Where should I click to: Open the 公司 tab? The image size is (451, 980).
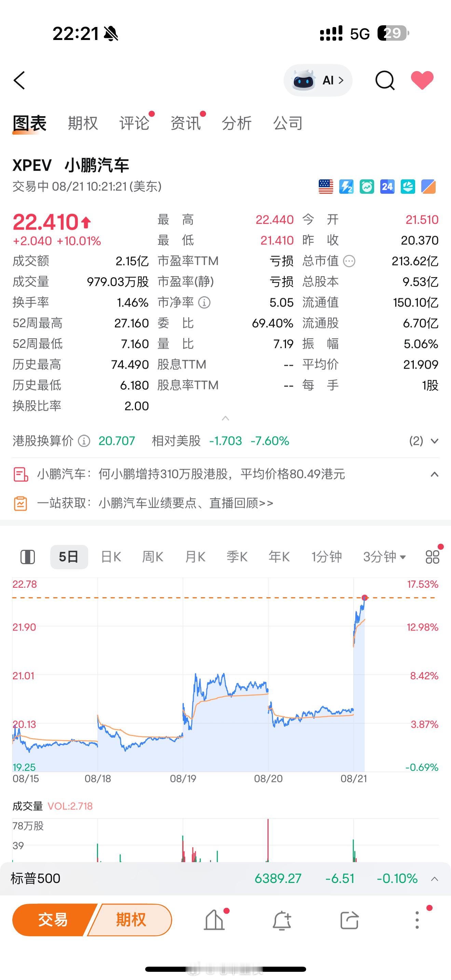pos(288,123)
